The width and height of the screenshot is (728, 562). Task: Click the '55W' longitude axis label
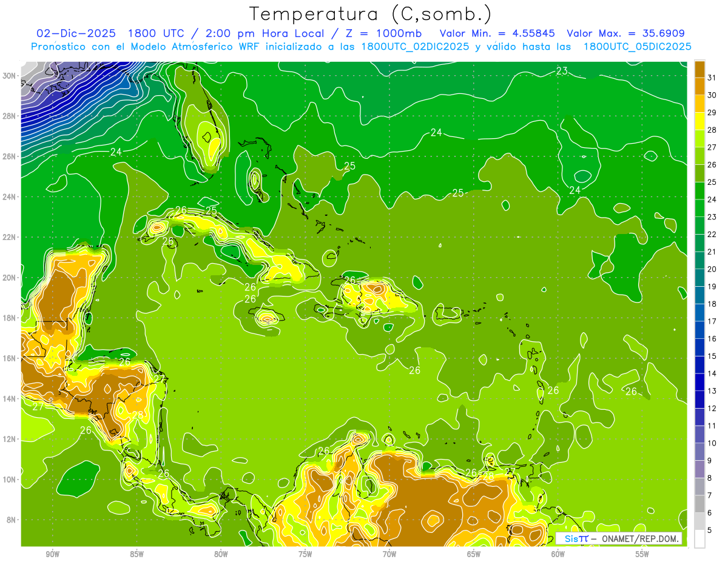pyautogui.click(x=642, y=554)
